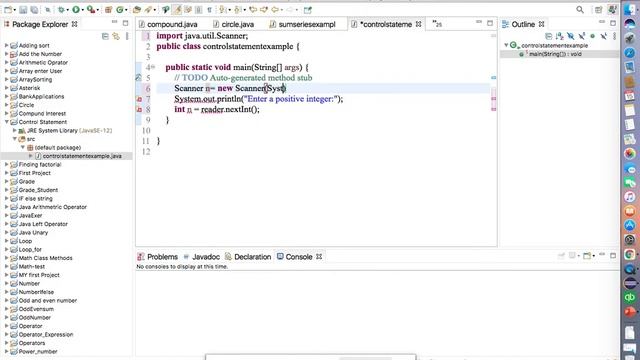Image resolution: width=640 pixels, height=360 pixels.
Task: Open the sumseriesexampl editor tab
Action: click(302, 24)
